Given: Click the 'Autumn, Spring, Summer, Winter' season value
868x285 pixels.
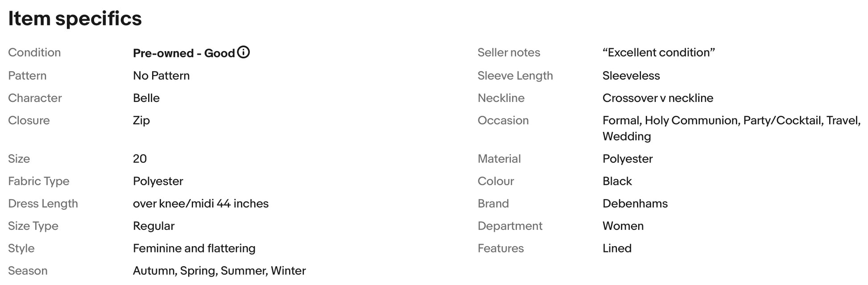Looking at the screenshot, I should (x=219, y=271).
